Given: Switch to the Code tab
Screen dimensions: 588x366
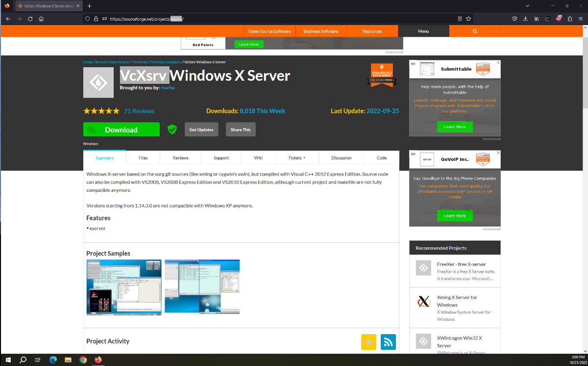Looking at the screenshot, I should click(x=382, y=158).
